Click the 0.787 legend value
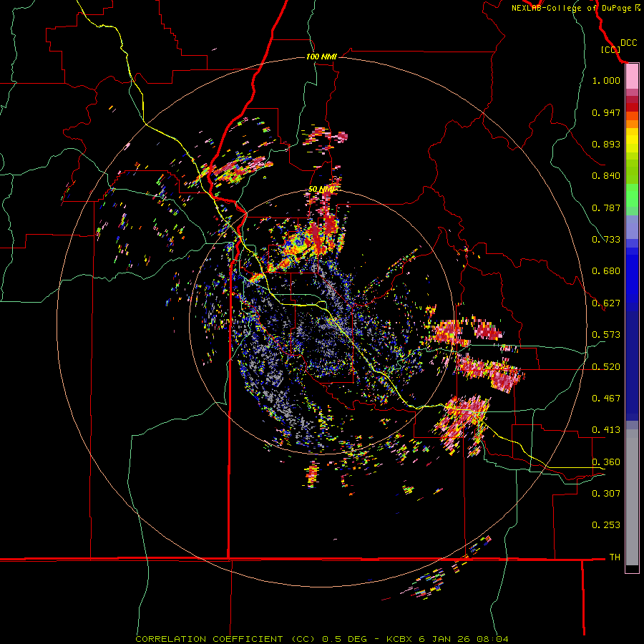This screenshot has width=644, height=644. point(606,208)
